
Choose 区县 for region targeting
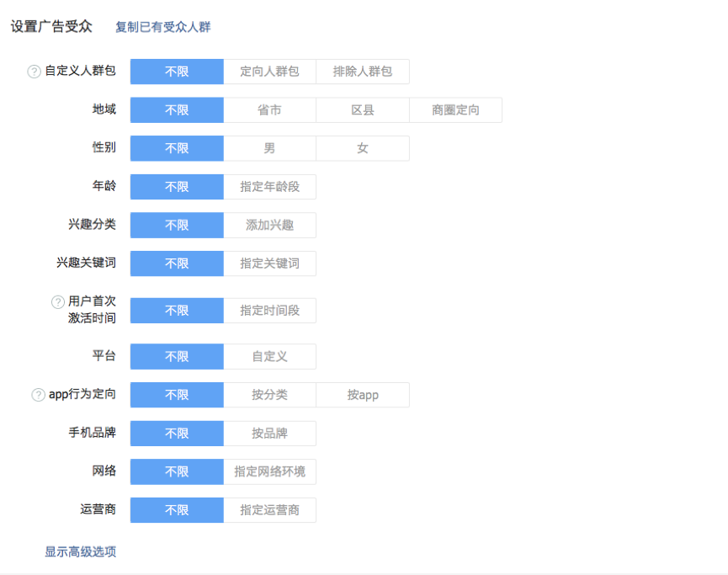click(x=363, y=110)
